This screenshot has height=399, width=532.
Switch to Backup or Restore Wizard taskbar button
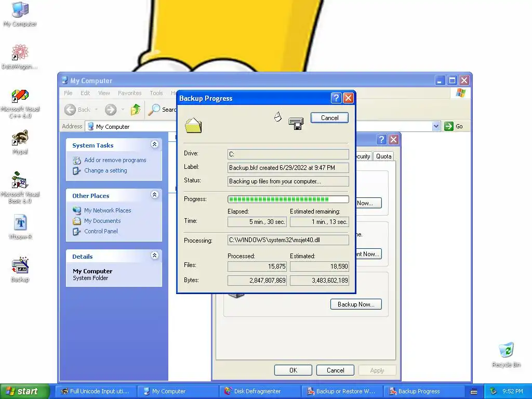tap(342, 391)
